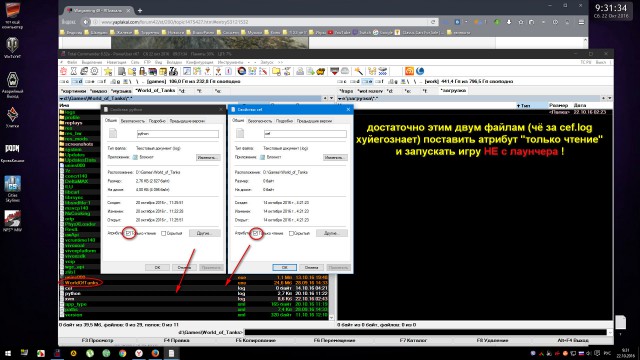
Task: Select the screenshots folder in left panel
Action: [79, 144]
